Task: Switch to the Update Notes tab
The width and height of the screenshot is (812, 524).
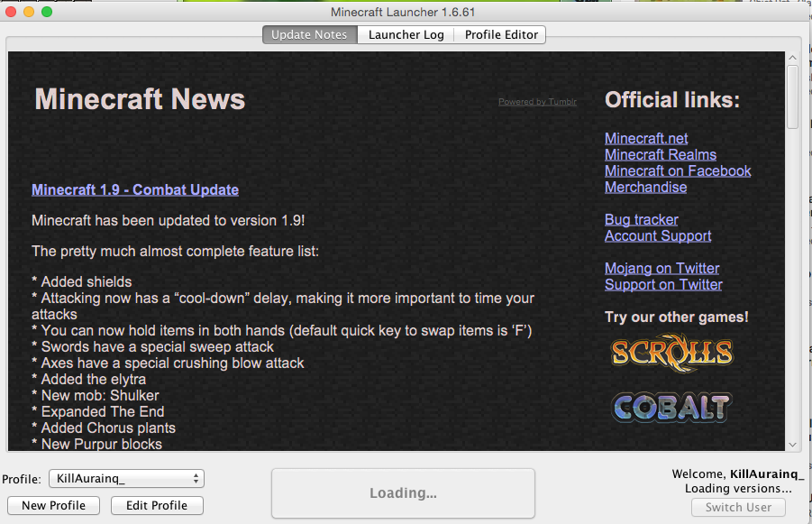Action: (309, 35)
